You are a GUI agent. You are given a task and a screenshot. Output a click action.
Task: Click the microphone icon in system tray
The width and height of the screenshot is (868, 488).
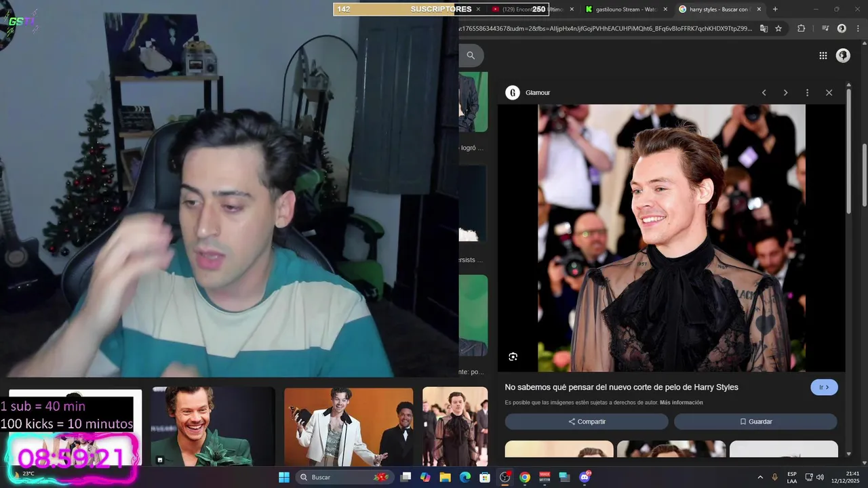[775, 477]
